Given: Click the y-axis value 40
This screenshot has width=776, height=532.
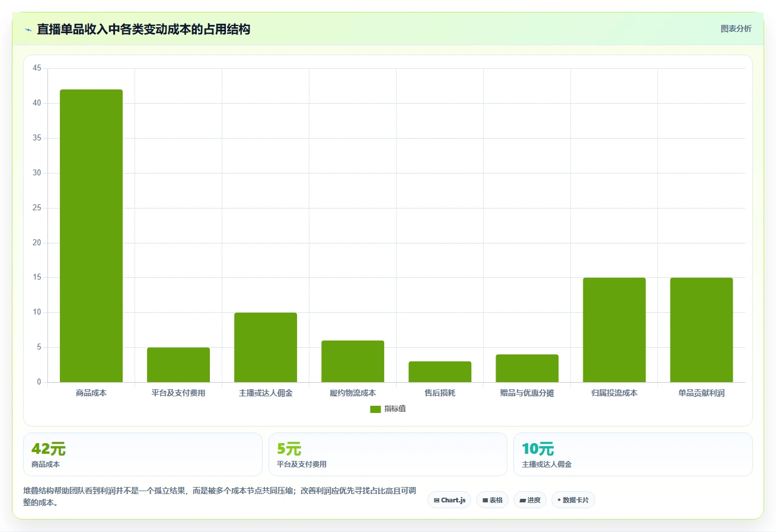Looking at the screenshot, I should point(37,103).
